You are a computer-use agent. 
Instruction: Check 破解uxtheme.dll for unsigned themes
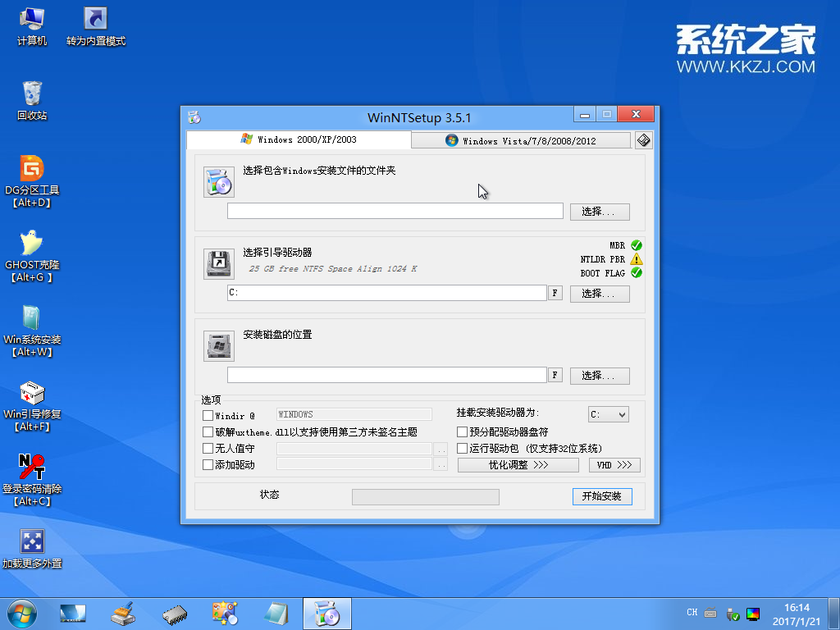[x=208, y=431]
